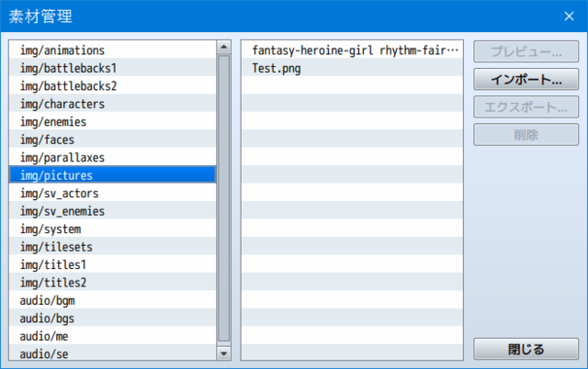The width and height of the screenshot is (588, 369).
Task: Select the img/battlebacks1 folder
Action: point(112,67)
